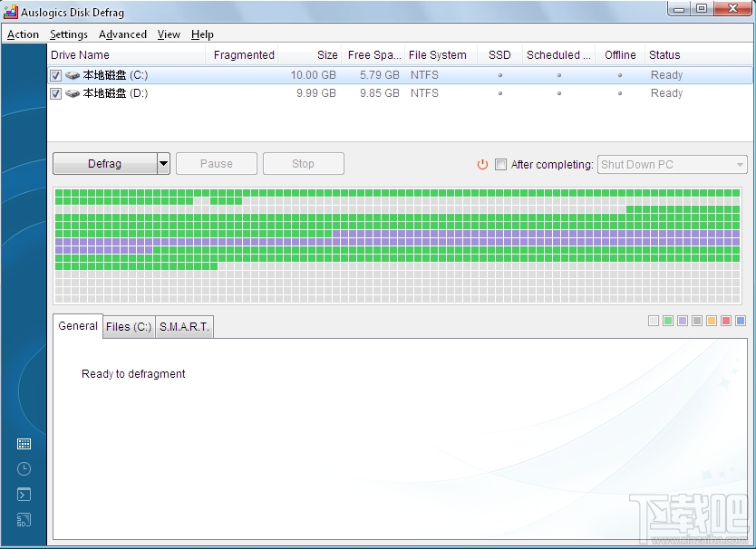Select the console icon in the sidebar
This screenshot has width=756, height=549.
pyautogui.click(x=24, y=494)
